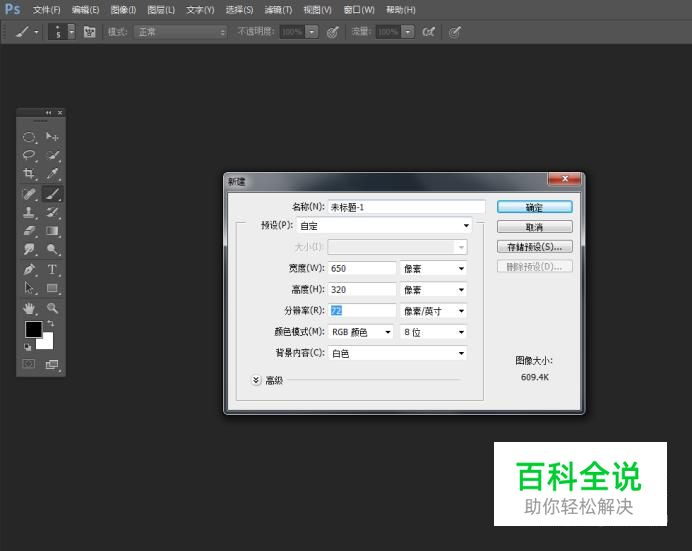
Task: Select the Healing Brush tool
Action: (29, 194)
